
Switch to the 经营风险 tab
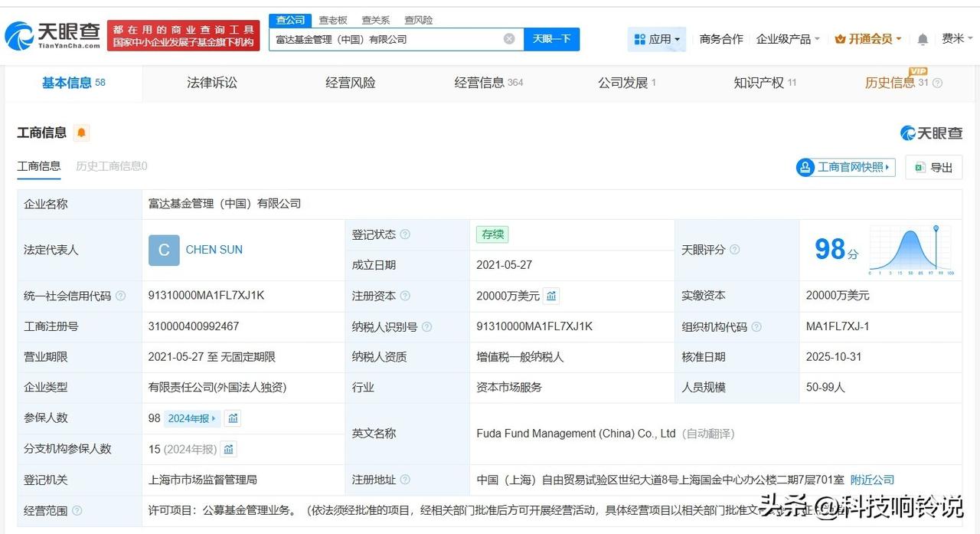click(351, 83)
